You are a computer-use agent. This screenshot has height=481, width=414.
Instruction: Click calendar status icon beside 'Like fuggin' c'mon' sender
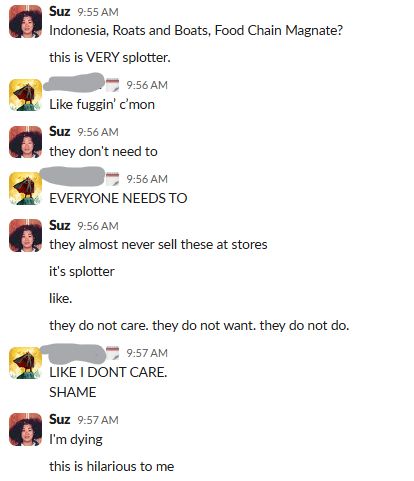112,85
